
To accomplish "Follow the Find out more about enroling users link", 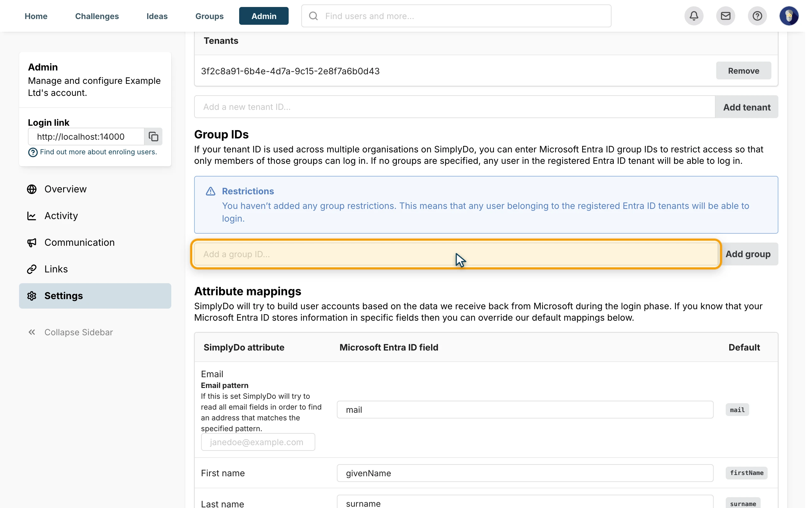I will point(98,152).
